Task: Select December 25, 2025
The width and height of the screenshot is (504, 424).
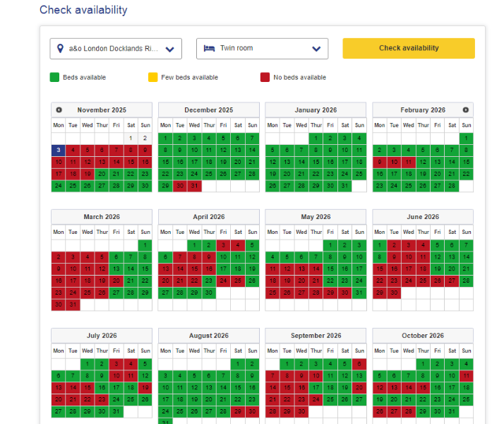Action: pos(209,174)
